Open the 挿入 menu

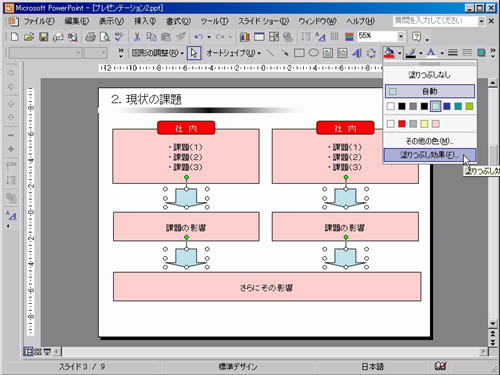coord(145,21)
